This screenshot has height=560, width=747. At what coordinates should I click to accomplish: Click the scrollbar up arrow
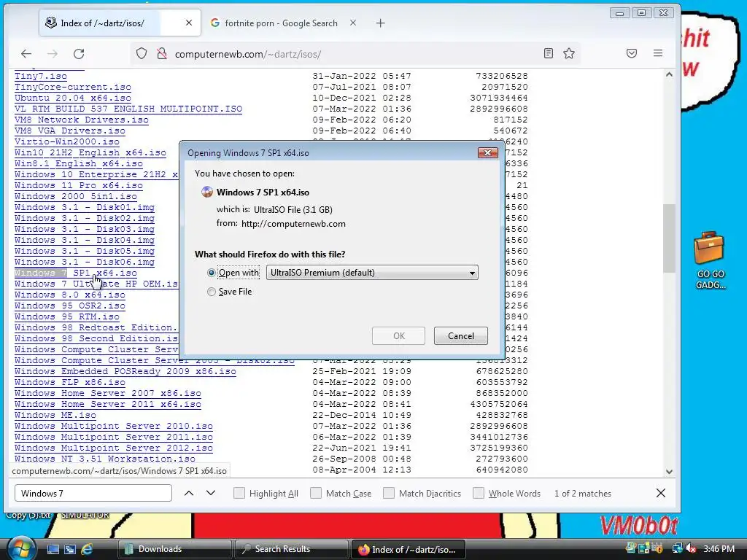tap(670, 74)
